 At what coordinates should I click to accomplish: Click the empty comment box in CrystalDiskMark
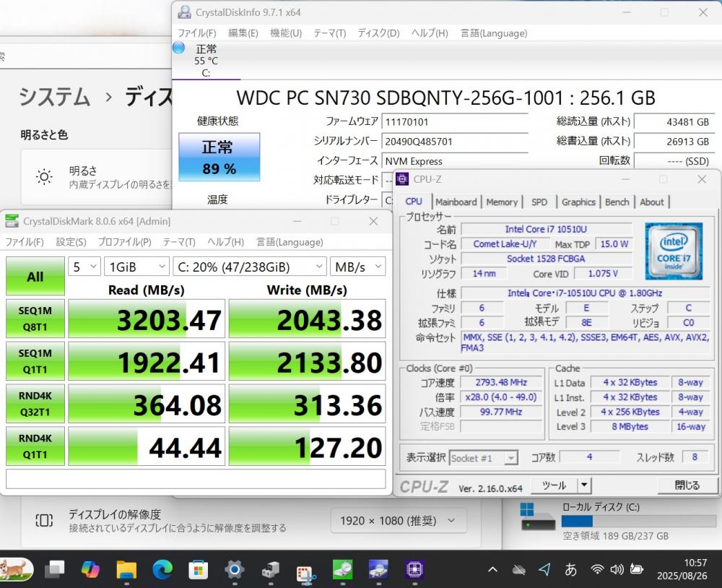(196, 479)
